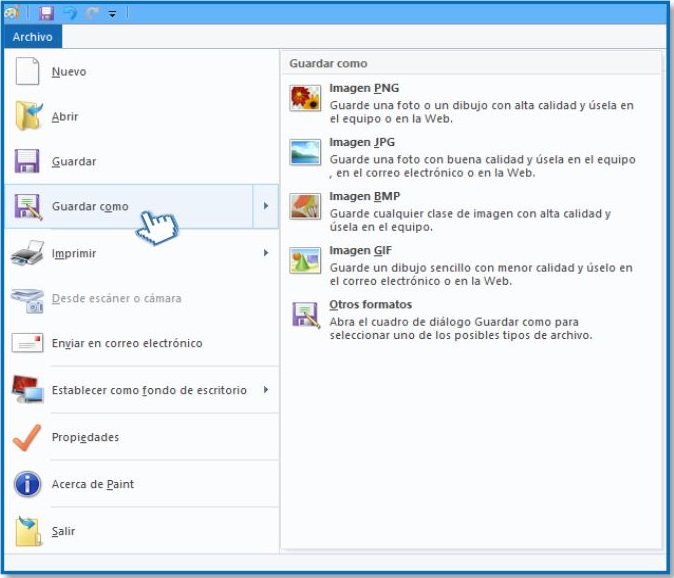Choose the Abrir menu entry

click(x=141, y=116)
